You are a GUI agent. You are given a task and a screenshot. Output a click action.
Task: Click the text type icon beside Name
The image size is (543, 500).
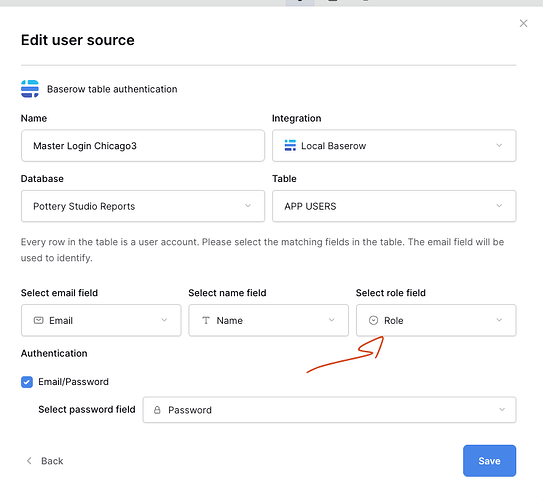point(206,320)
